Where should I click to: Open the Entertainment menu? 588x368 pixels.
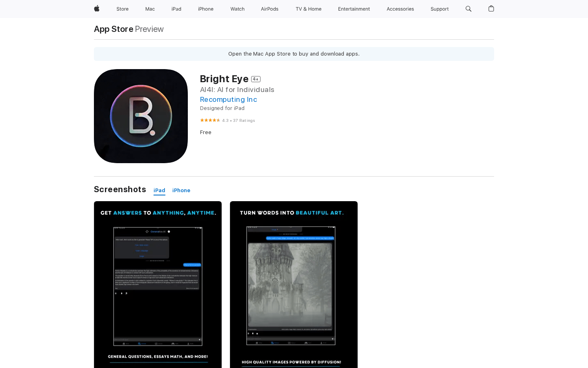pyautogui.click(x=354, y=9)
